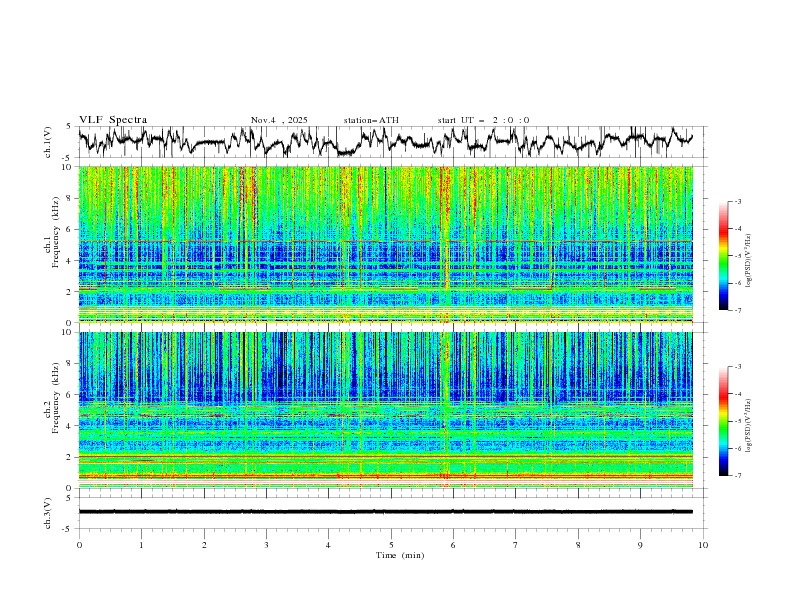Click the "6" kHz tick of ch.2 frequency axis
792x612 pixels.
pos(71,395)
